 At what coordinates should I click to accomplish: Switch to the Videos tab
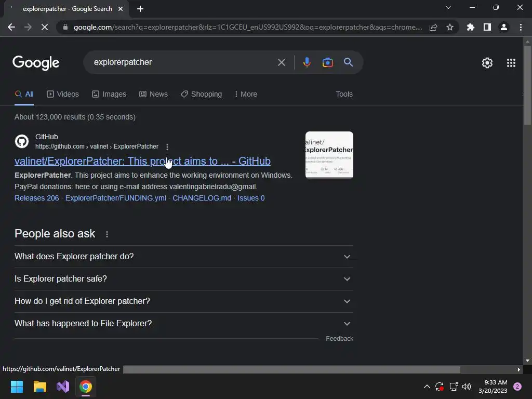click(x=63, y=95)
